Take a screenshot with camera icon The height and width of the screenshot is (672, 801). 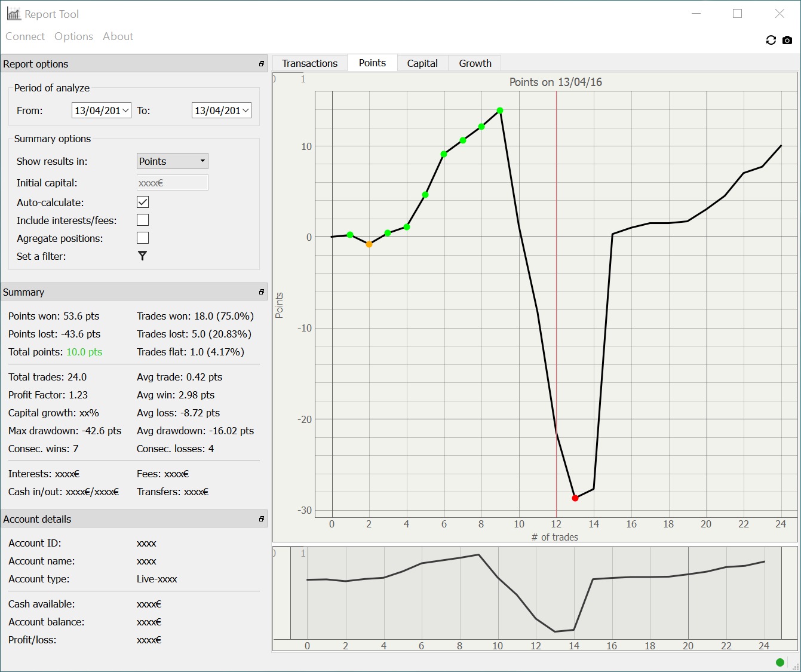tap(787, 40)
